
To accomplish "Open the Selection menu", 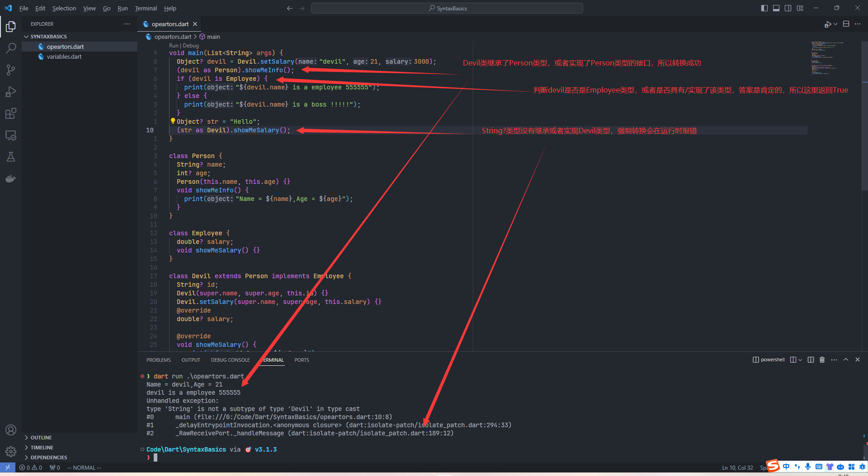I will tap(64, 8).
